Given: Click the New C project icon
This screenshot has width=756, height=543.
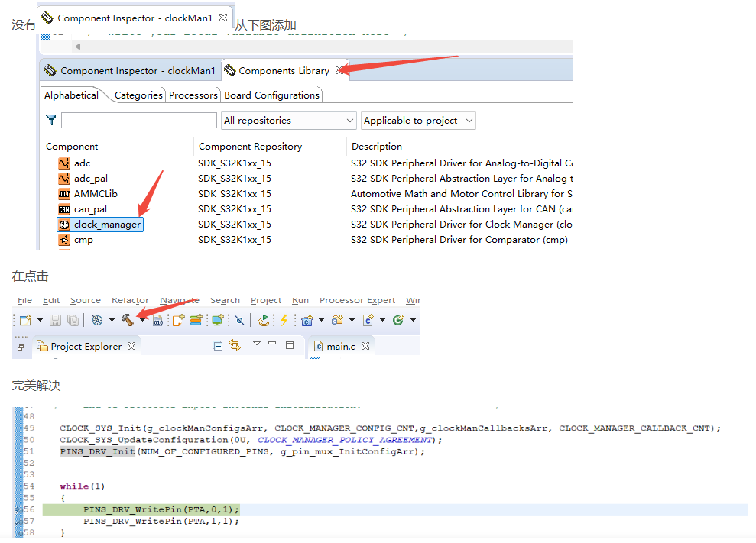Looking at the screenshot, I should (307, 320).
